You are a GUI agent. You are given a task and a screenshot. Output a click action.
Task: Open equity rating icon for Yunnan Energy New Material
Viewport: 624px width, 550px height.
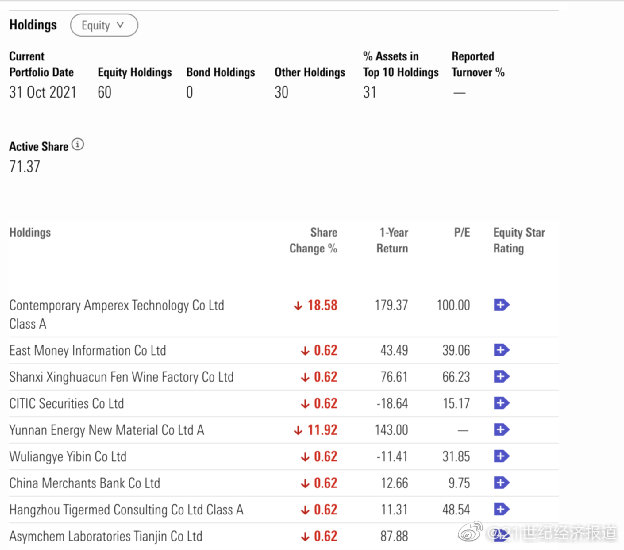click(501, 430)
